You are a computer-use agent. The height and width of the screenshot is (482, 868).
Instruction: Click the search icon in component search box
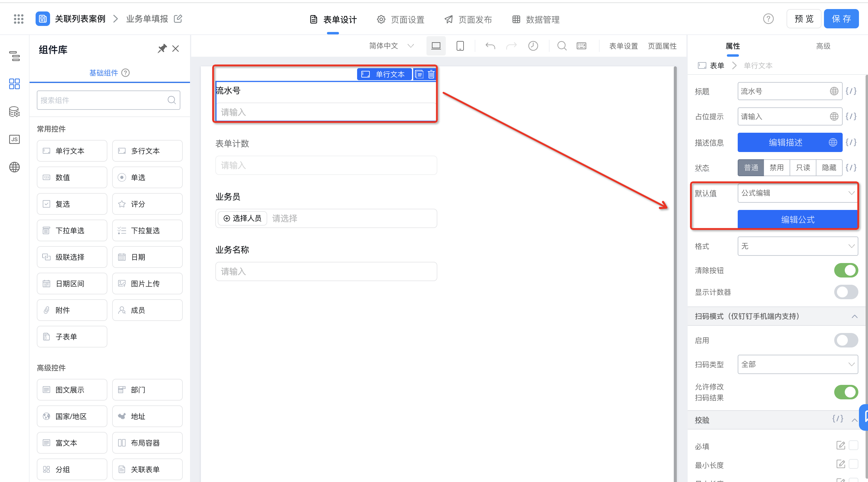172,100
